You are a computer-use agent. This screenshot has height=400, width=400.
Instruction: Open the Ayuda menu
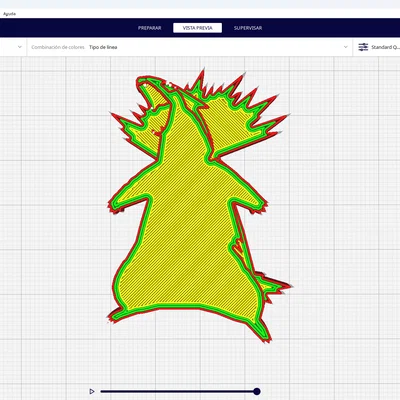point(9,14)
